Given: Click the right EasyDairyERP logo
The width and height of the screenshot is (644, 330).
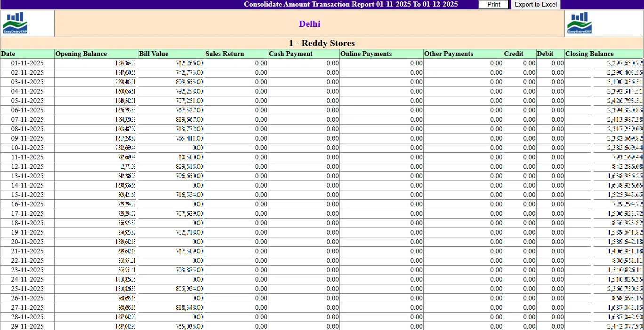Looking at the screenshot, I should click(580, 23).
